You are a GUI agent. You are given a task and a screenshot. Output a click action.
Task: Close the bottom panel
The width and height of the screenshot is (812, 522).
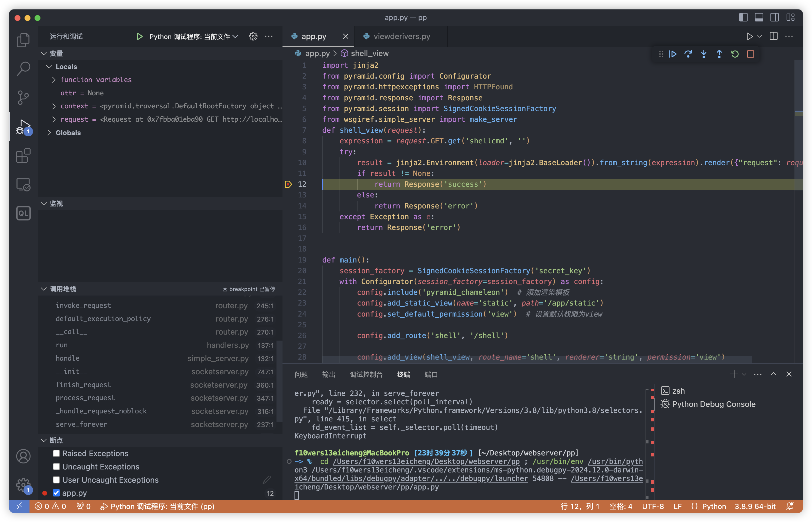(x=789, y=374)
